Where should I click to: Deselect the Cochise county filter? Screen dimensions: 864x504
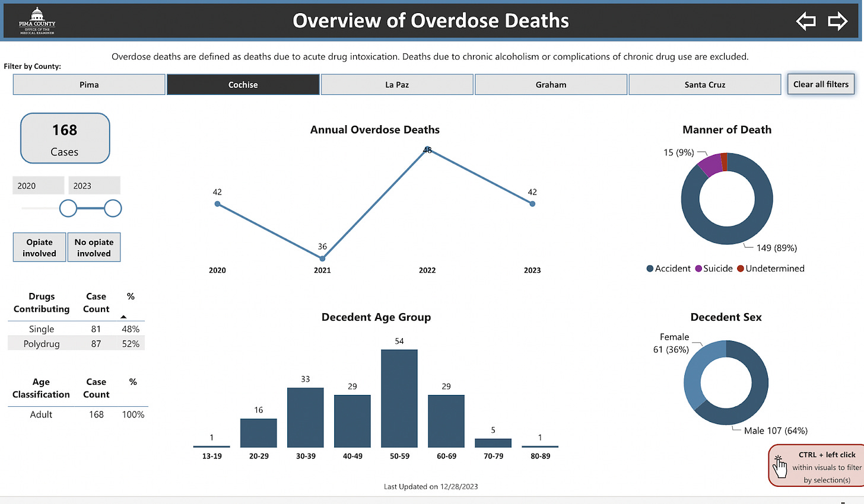pyautogui.click(x=243, y=85)
